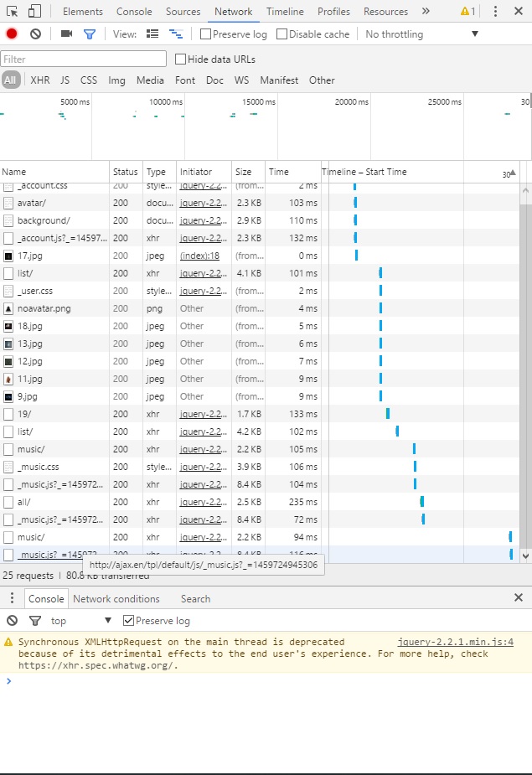
Task: Open the Network conditions drawer tab
Action: click(116, 599)
